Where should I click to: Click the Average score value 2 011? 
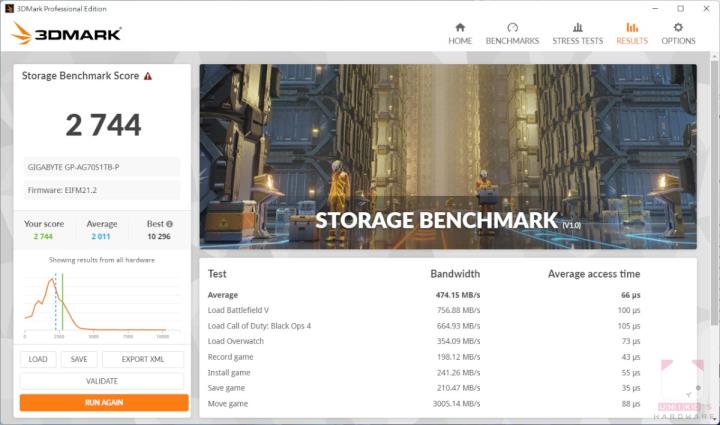[x=101, y=236]
